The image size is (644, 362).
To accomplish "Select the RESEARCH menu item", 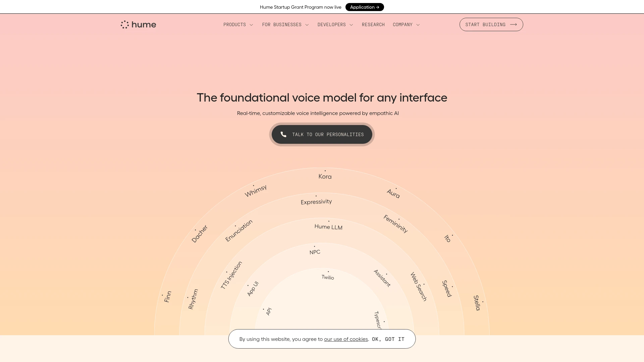I will coord(373,24).
